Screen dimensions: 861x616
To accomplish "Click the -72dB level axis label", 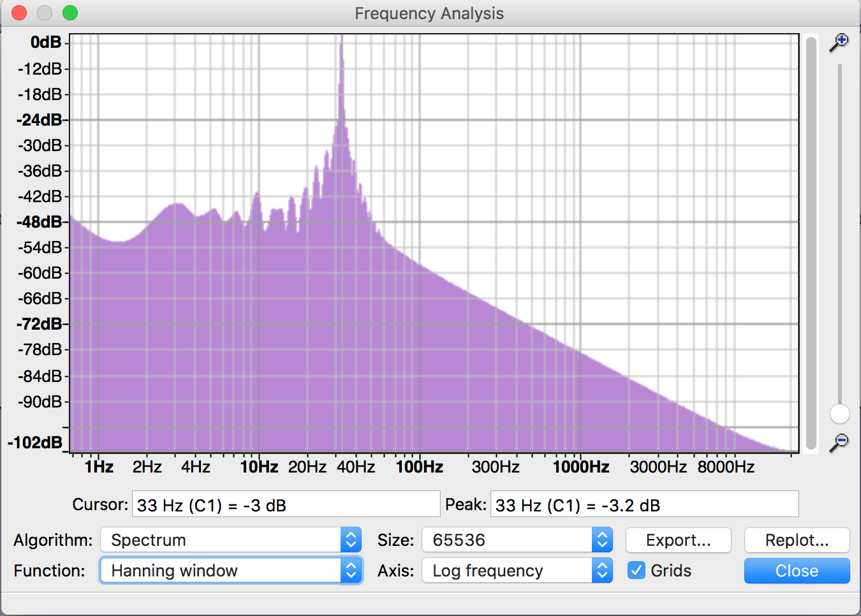I will [40, 324].
